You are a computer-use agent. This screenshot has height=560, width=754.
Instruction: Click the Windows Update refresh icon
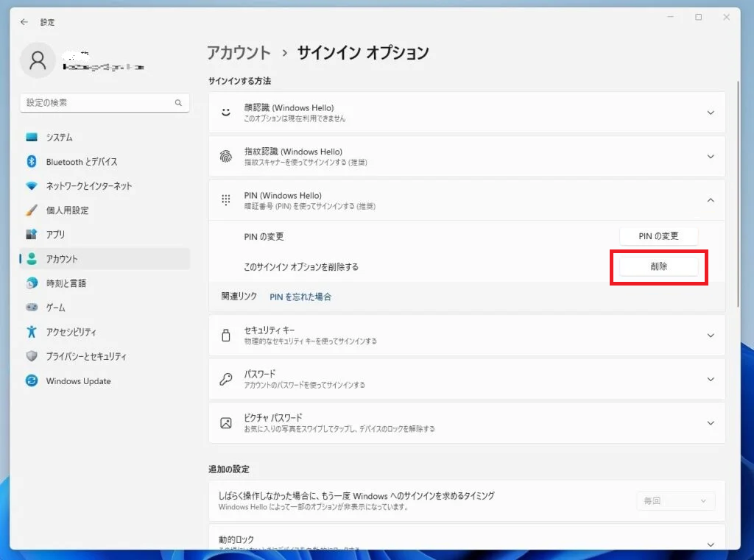[32, 380]
